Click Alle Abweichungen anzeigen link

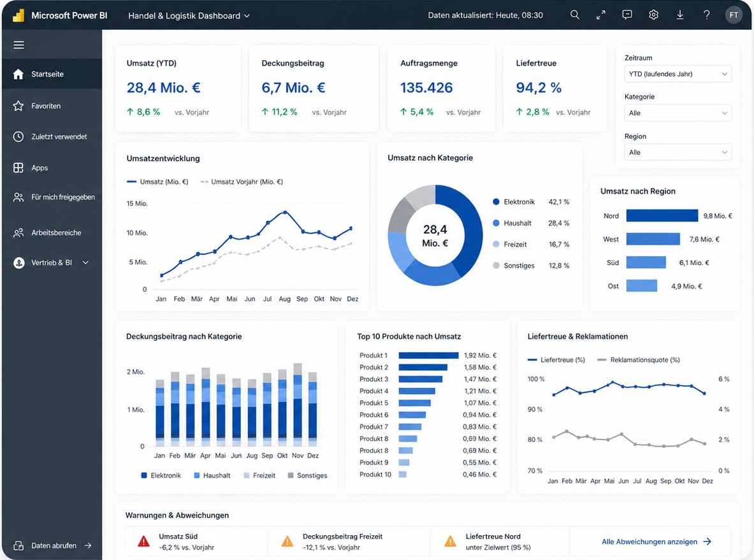tap(649, 542)
